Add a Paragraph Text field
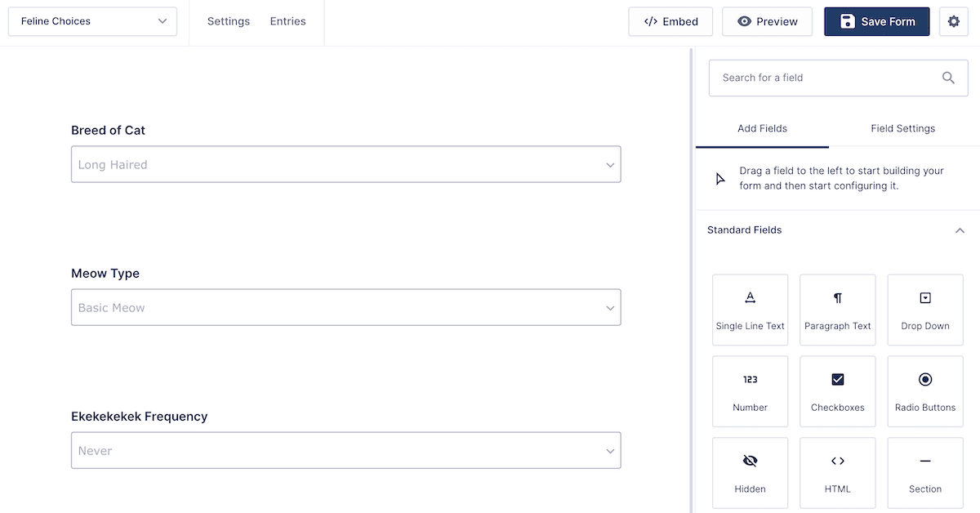The width and height of the screenshot is (980, 513). pyautogui.click(x=838, y=310)
